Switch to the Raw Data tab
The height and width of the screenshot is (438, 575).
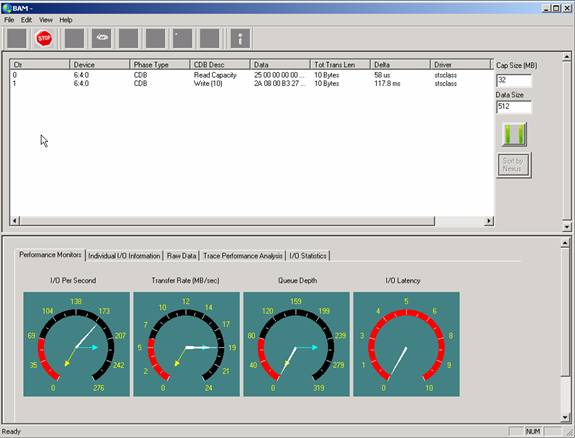click(182, 256)
